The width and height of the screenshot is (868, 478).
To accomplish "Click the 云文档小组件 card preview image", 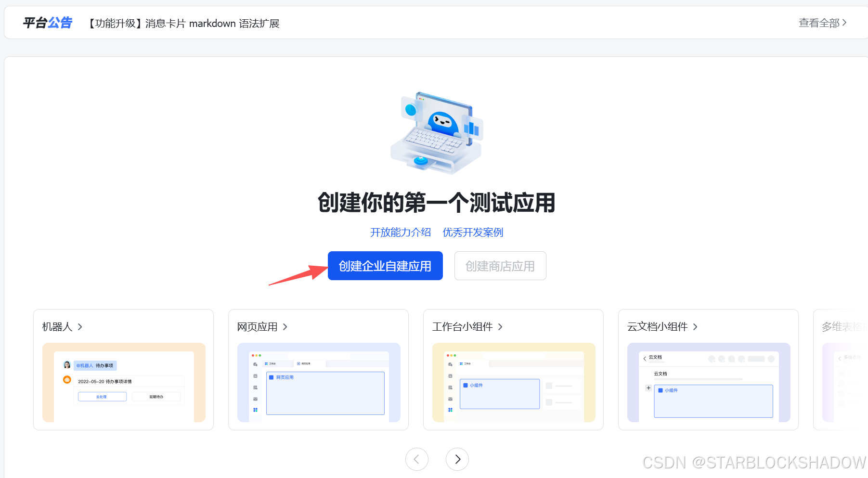I will click(708, 383).
